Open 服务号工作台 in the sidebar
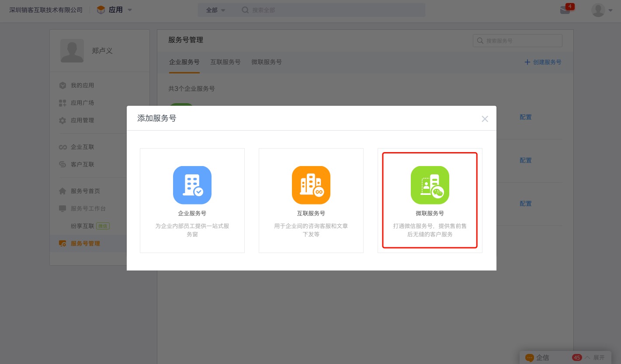This screenshot has height=364, width=621. click(x=88, y=208)
